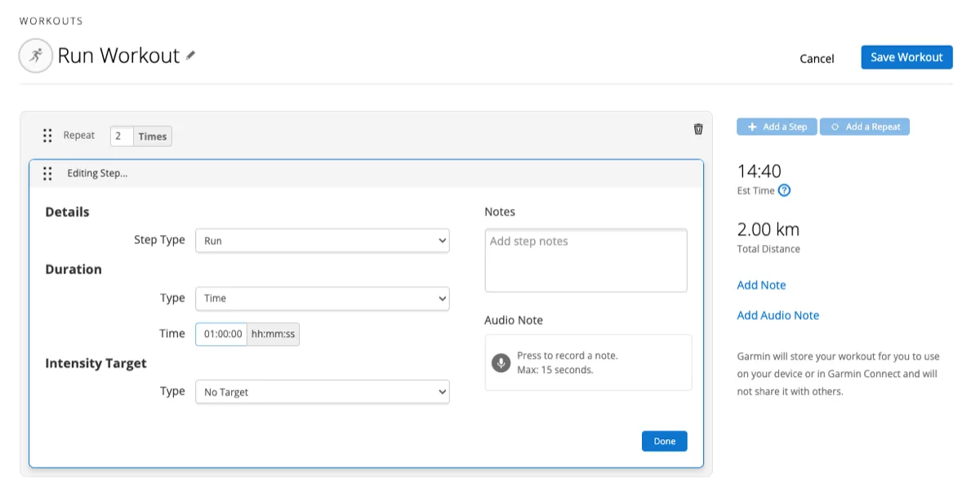Delete the repeat block with trash icon
The height and width of the screenshot is (484, 980).
tap(698, 129)
